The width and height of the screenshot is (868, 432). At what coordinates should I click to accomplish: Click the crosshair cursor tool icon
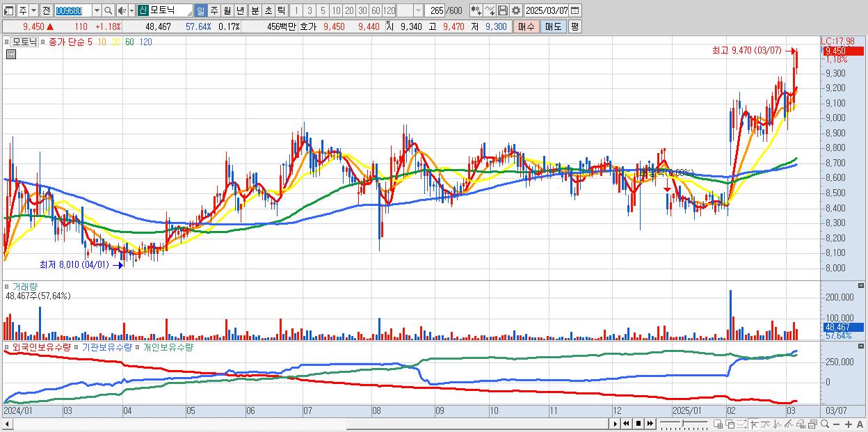(755, 424)
